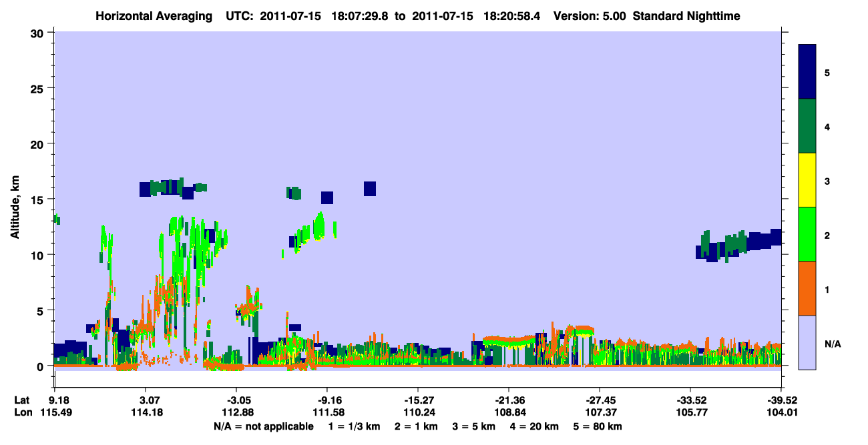Click the dark green color bar segment 4

[807, 126]
